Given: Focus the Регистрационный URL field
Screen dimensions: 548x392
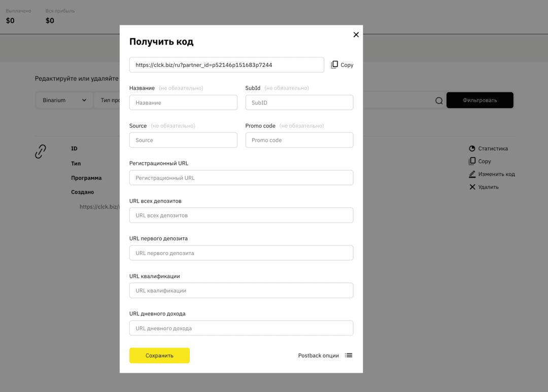Looking at the screenshot, I should 241,178.
